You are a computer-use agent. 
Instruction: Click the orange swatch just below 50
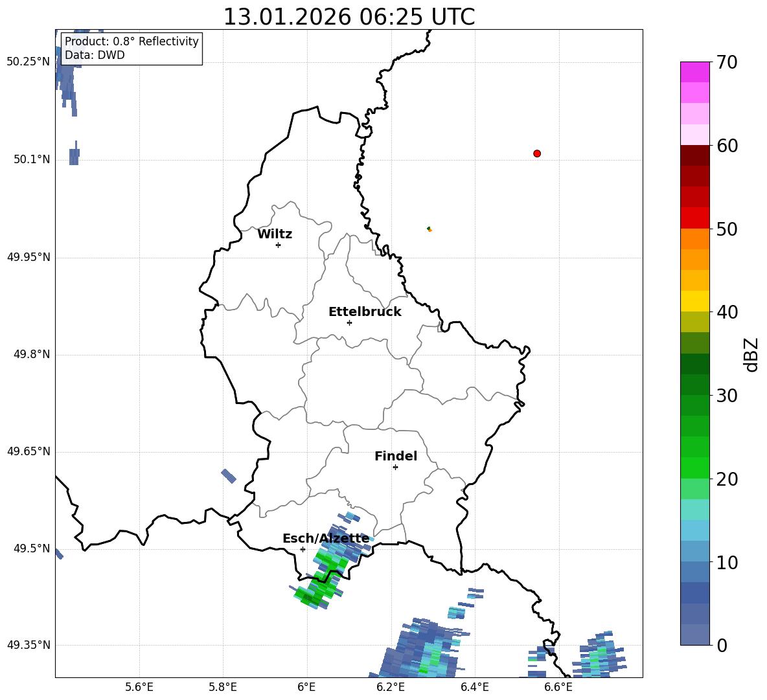click(x=694, y=238)
